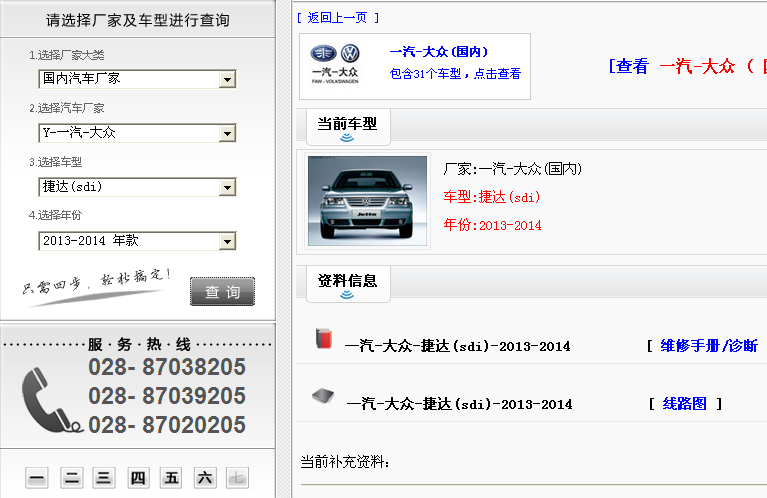The height and width of the screenshot is (498, 767).
Task: Open the model dropdown 捷达(sdi)
Action: [137, 186]
